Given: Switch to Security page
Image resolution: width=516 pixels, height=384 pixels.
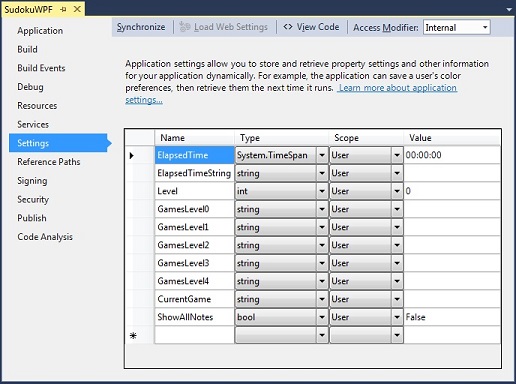Looking at the screenshot, I should click(x=33, y=199).
